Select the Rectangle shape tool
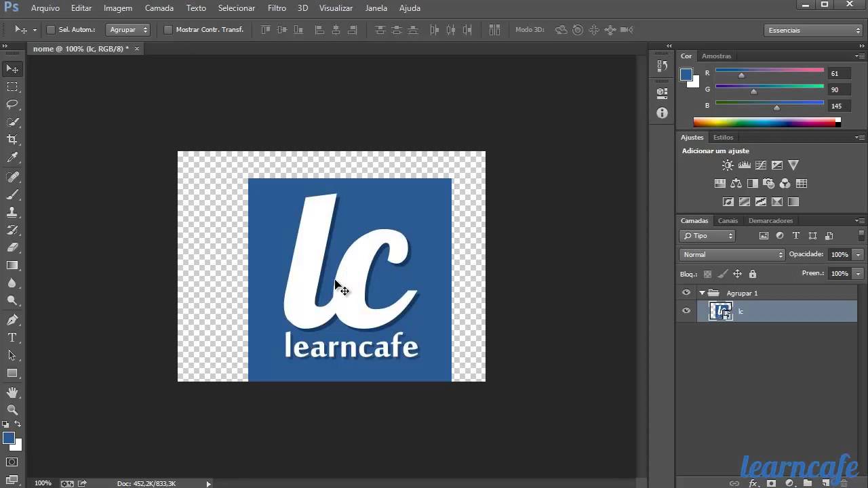868x488 pixels. [12, 373]
